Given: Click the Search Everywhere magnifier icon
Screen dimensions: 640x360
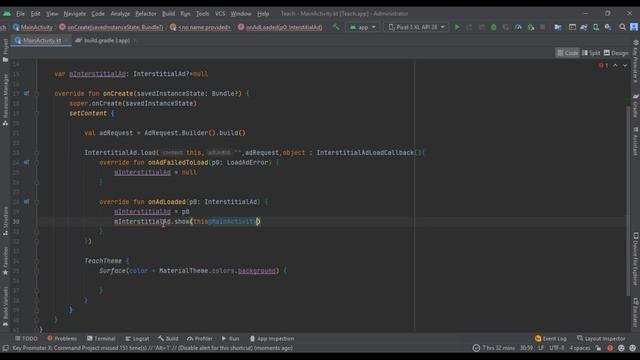Looking at the screenshot, I should pos(622,27).
